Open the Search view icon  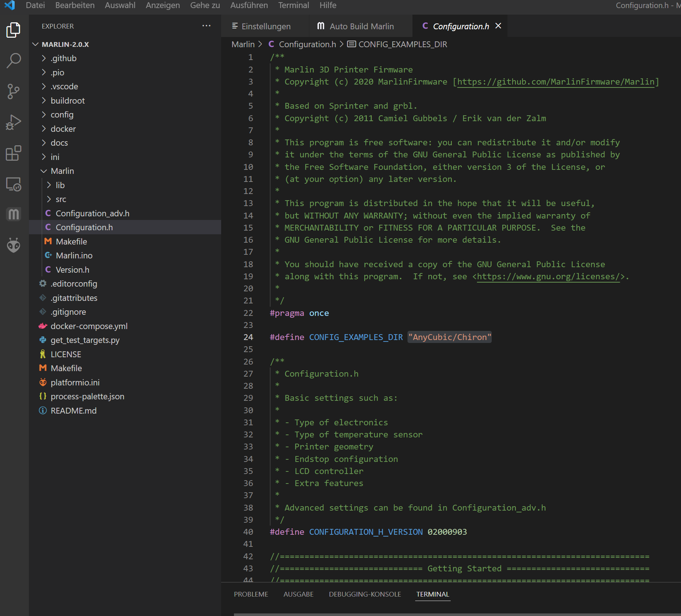pyautogui.click(x=14, y=61)
